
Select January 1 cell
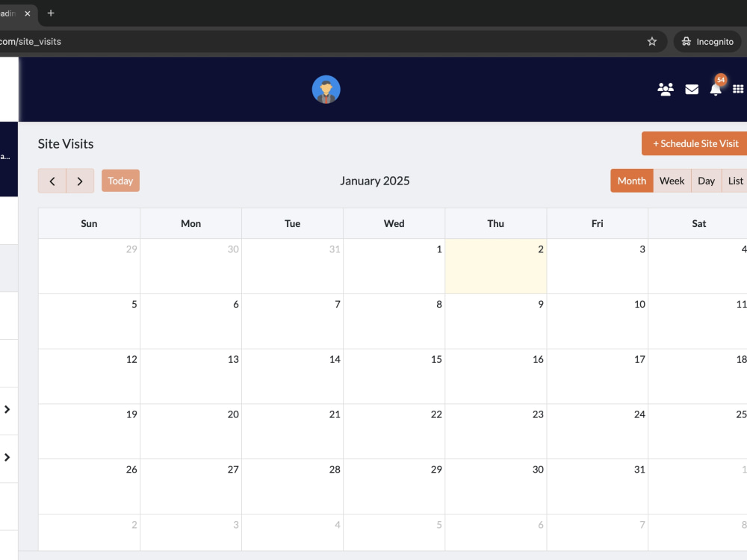click(394, 267)
